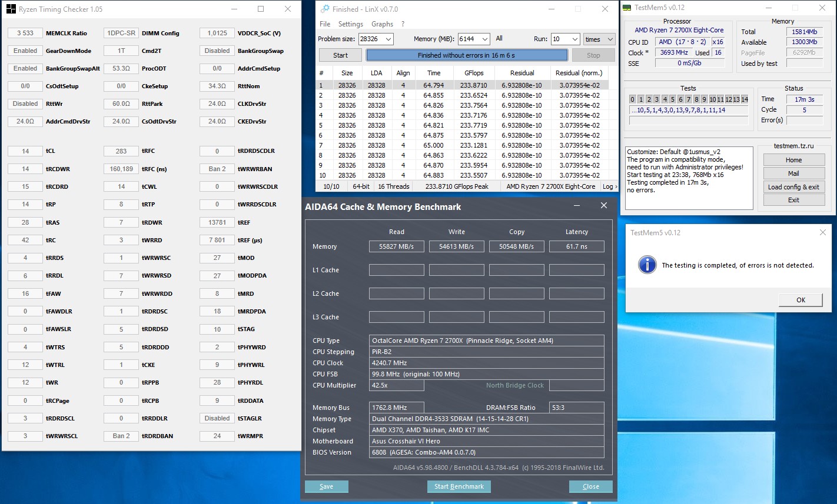
Task: Click the tRFC value field showing 283
Action: [x=121, y=151]
